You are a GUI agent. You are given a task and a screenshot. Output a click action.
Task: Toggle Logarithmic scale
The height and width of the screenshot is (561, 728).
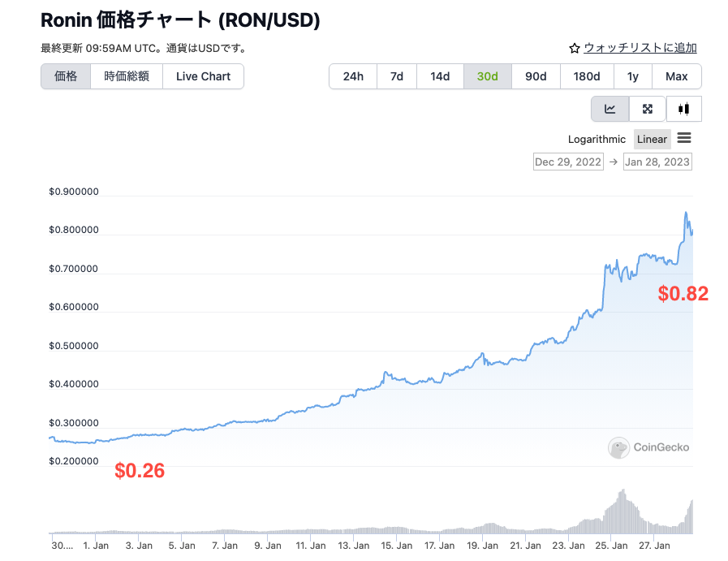point(597,140)
